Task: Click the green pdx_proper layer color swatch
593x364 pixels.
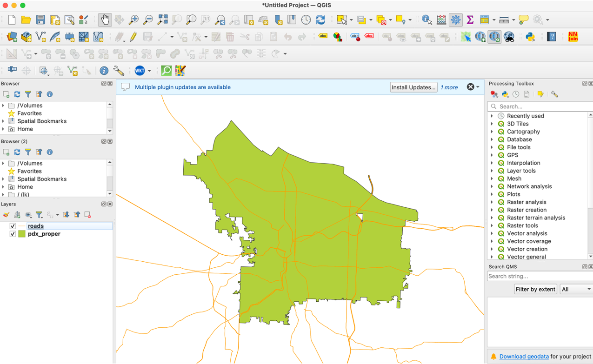Action: [x=22, y=234]
